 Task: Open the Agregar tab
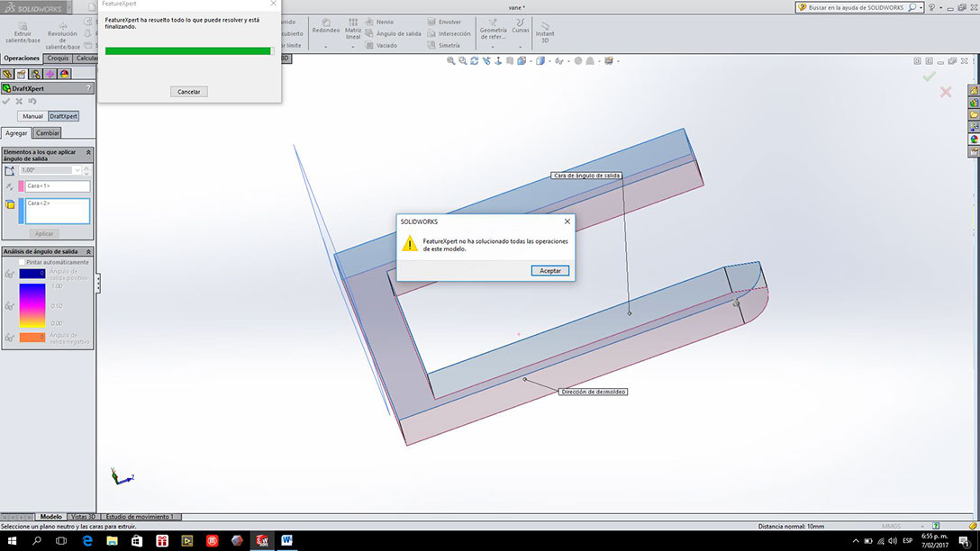point(16,133)
